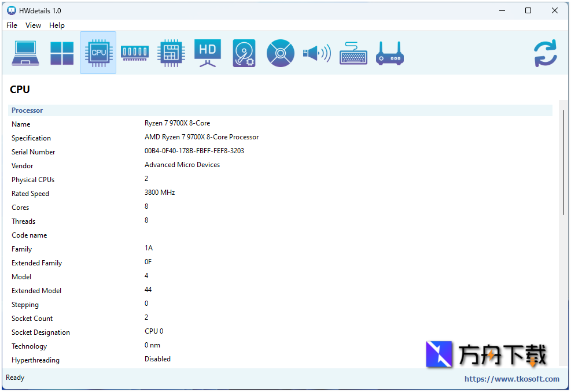This screenshot has height=392, width=571.
Task: Click the refresh arrows icon
Action: tap(545, 53)
